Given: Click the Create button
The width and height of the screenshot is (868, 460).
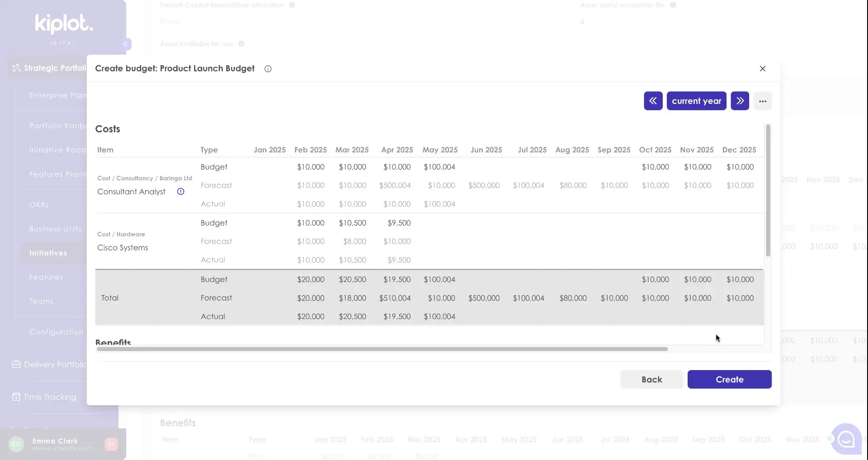Looking at the screenshot, I should pos(729,380).
